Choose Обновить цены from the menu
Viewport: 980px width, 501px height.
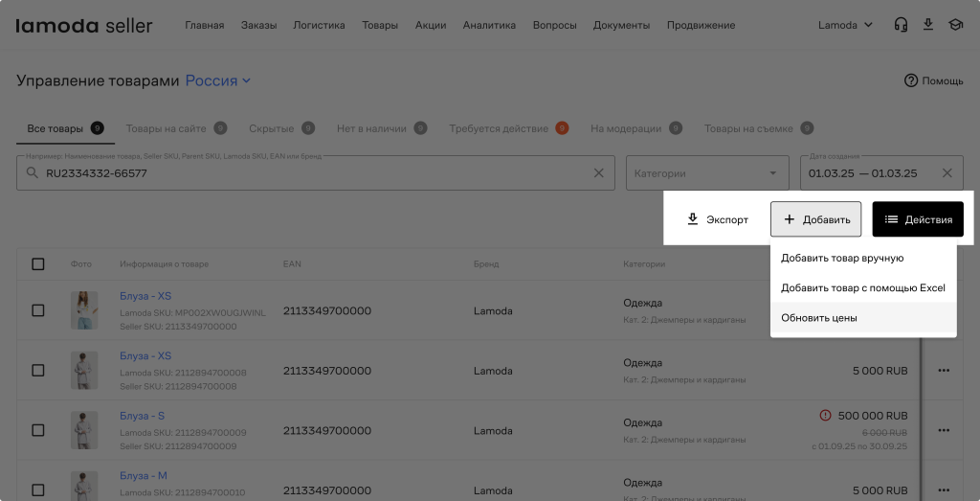(x=863, y=318)
